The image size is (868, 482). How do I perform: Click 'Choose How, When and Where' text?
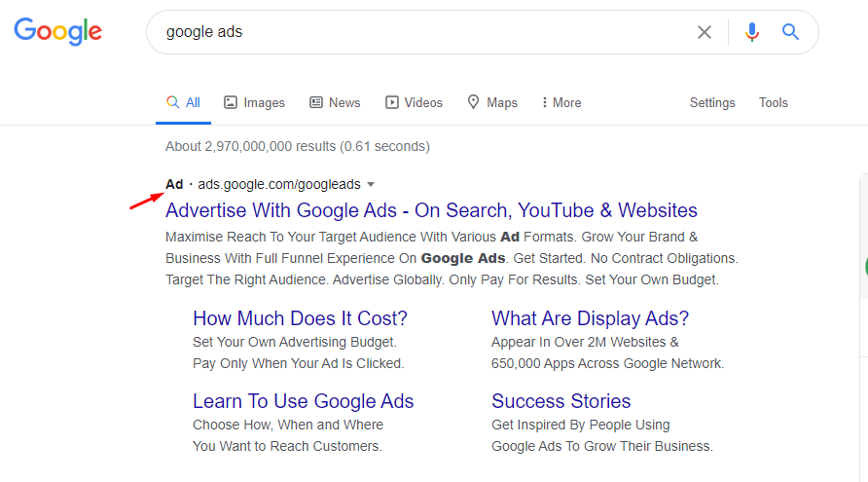tap(288, 425)
